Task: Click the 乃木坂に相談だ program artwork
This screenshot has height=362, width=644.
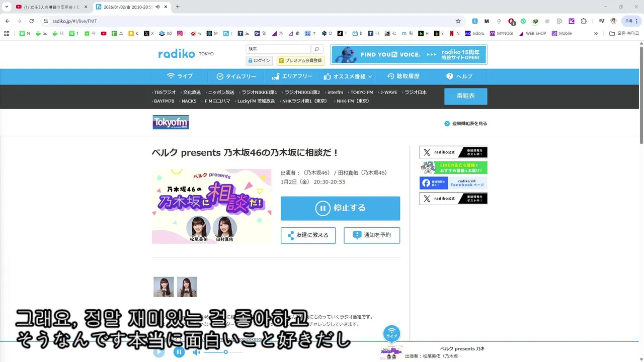Action: coord(211,206)
